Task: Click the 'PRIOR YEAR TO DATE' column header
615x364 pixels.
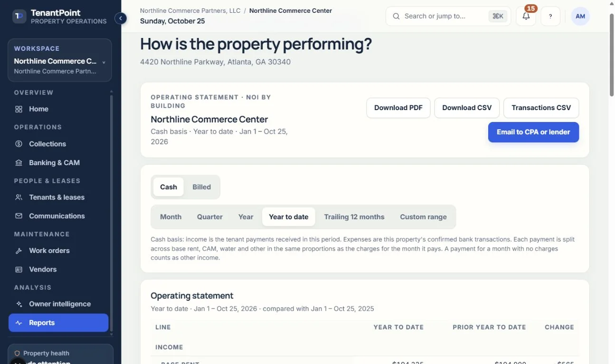Action: pyautogui.click(x=489, y=327)
